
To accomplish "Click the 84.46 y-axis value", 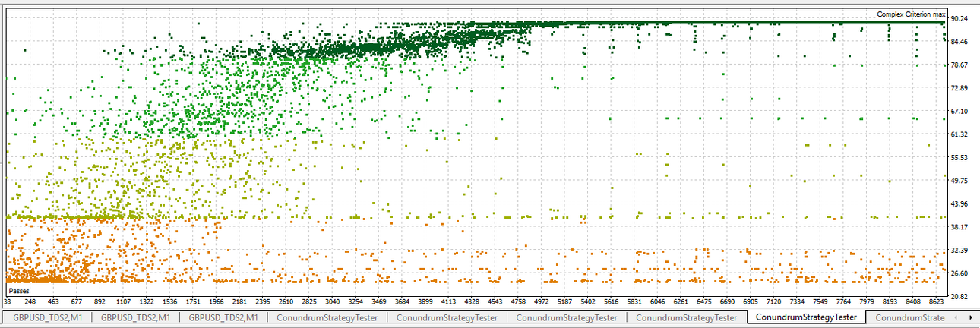I will 961,42.
